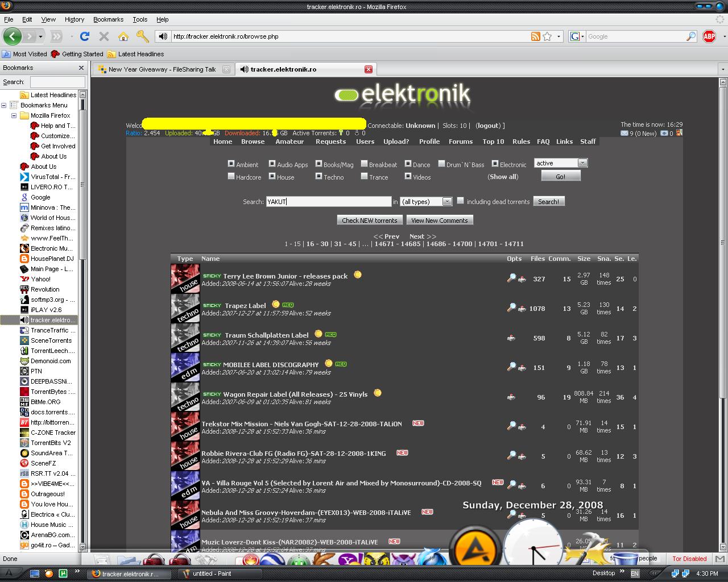Click the Next >> pagination link
The width and height of the screenshot is (728, 582).
point(423,236)
